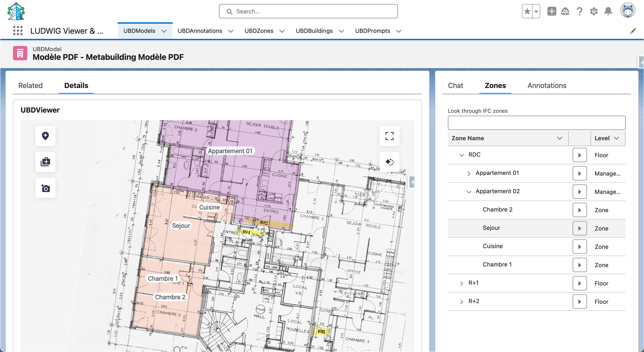The width and height of the screenshot is (644, 352).
Task: Click the add camera snapshot tool
Action: click(x=45, y=188)
